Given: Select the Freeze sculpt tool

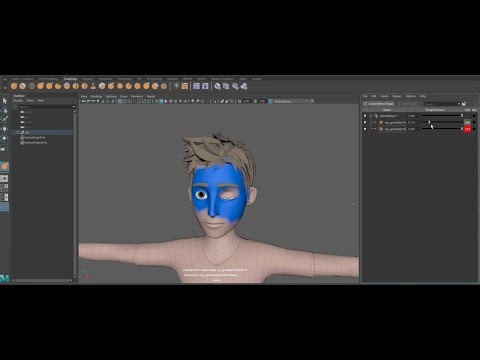Looking at the screenshot, I should 164,86.
